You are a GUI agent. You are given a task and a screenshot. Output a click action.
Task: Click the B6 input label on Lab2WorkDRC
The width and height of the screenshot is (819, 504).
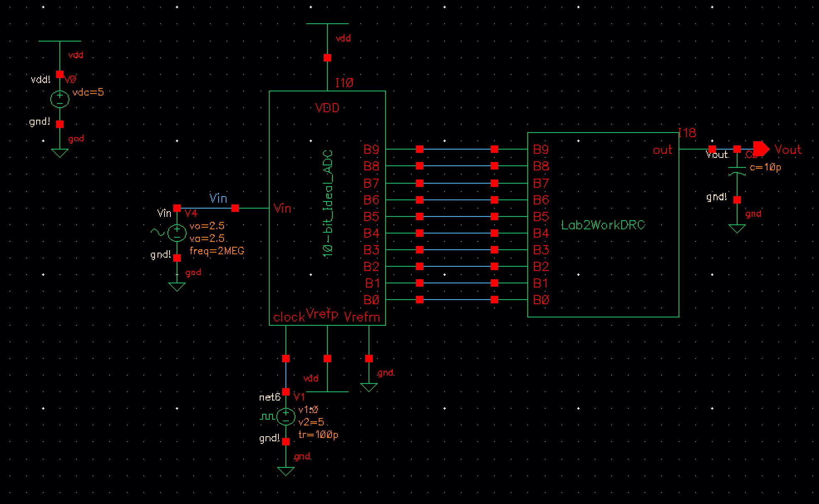tap(541, 200)
